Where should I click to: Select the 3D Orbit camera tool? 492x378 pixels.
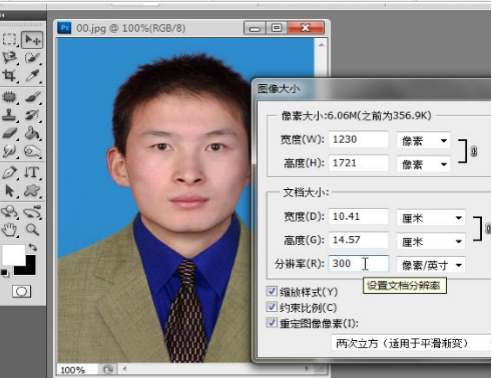point(32,212)
